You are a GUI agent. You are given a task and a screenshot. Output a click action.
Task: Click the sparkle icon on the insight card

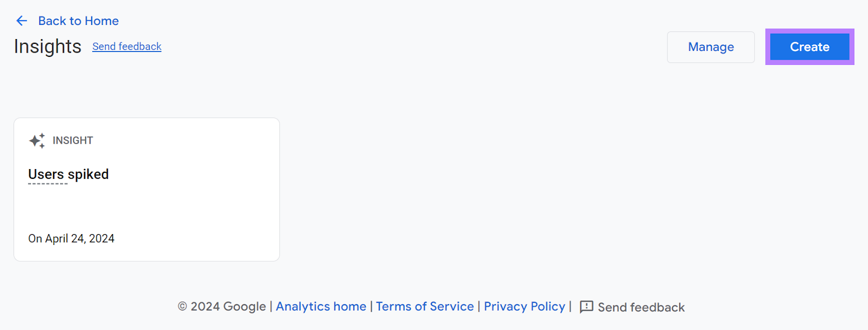(36, 140)
